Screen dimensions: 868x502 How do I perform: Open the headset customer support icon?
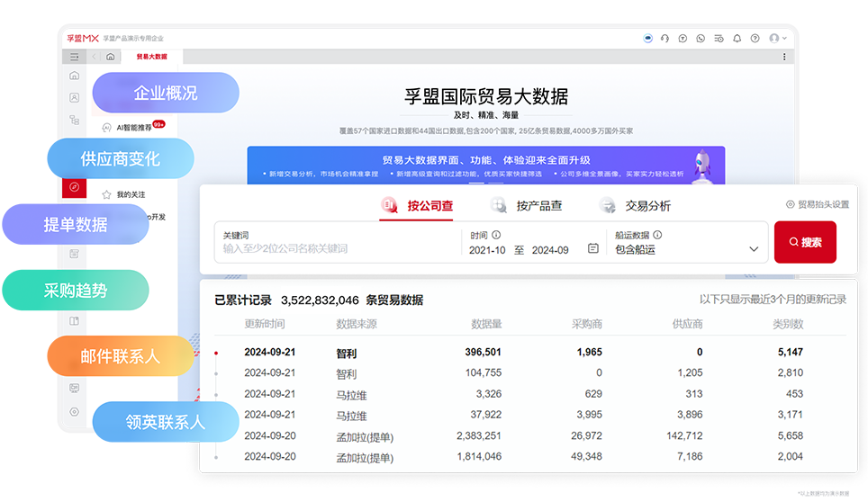(x=665, y=39)
